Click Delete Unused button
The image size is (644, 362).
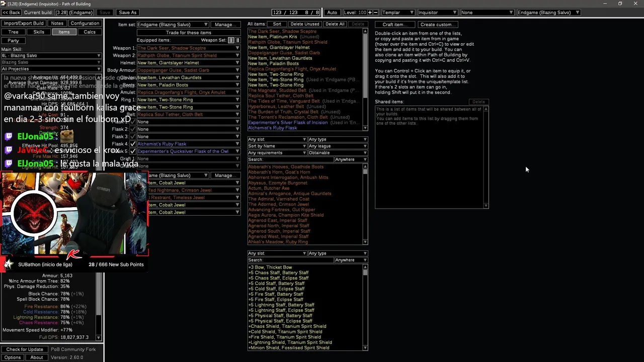point(305,24)
